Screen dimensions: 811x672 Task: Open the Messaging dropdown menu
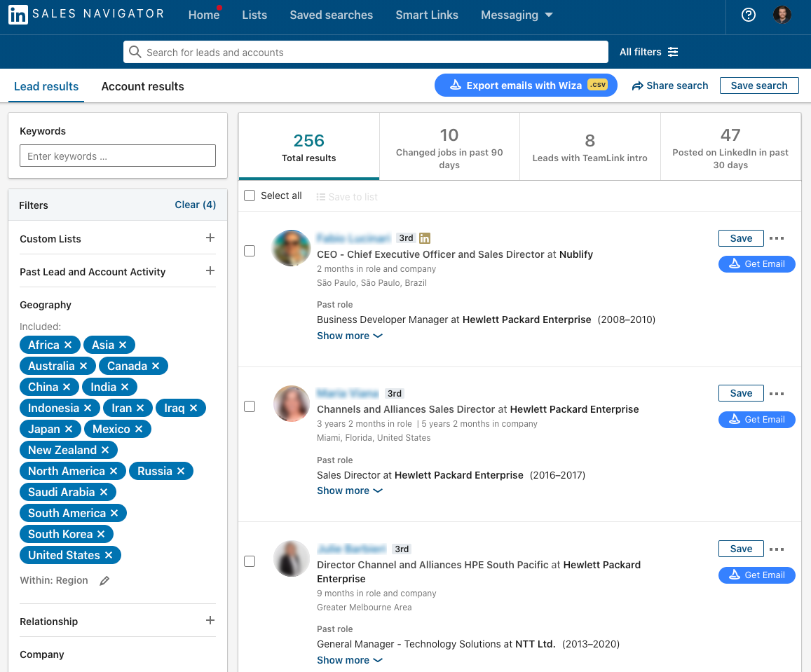click(517, 15)
